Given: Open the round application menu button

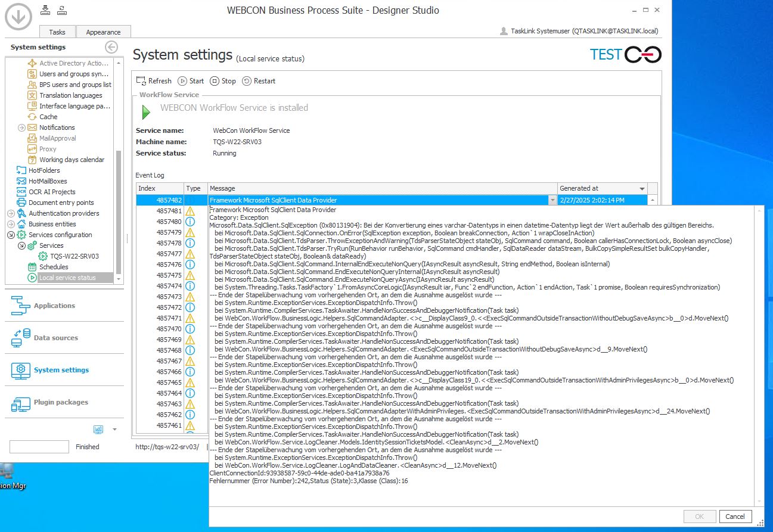Looking at the screenshot, I should [18, 16].
